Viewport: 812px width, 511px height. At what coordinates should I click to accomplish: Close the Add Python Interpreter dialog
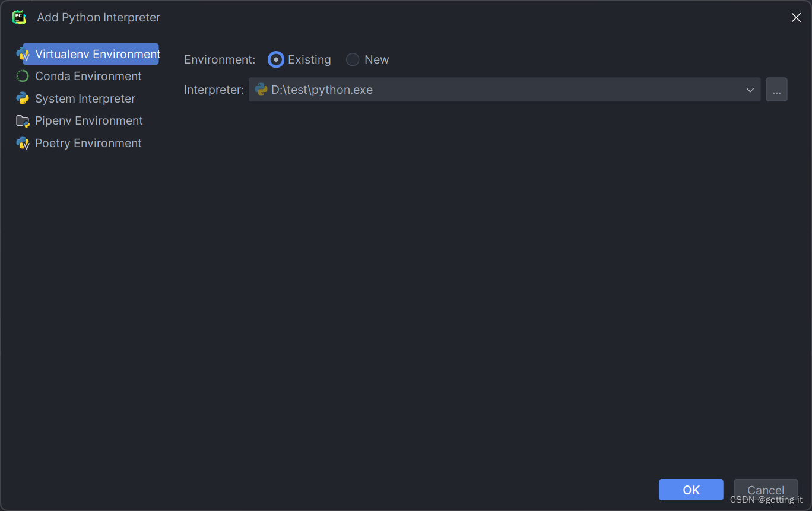click(x=796, y=18)
